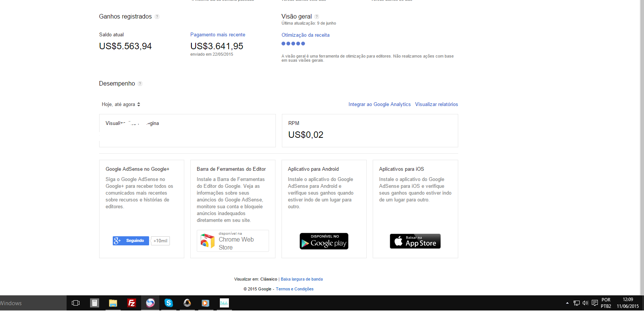Open the Action Center notifications icon
Viewport: 644px width, 312px height.
coord(595,303)
